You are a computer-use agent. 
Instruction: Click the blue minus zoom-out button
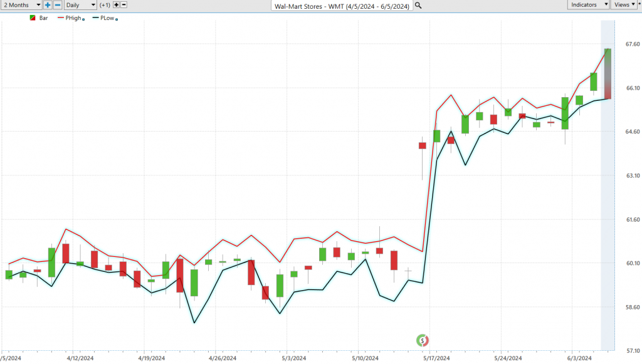click(x=58, y=5)
